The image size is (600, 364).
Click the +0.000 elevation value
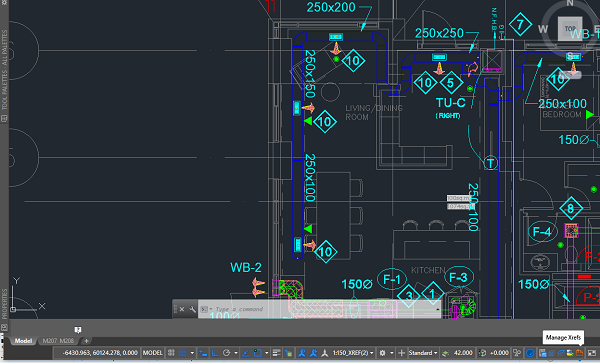pyautogui.click(x=499, y=353)
